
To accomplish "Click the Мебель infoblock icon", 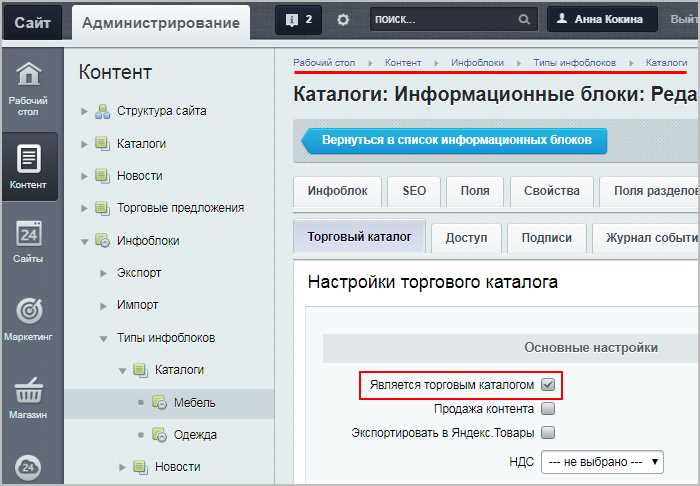I will pyautogui.click(x=159, y=403).
